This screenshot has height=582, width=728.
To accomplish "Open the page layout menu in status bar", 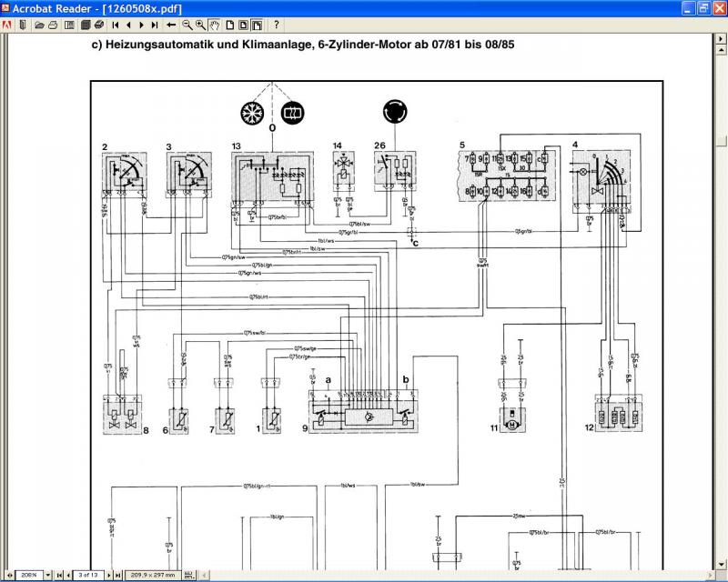I will click(x=187, y=575).
